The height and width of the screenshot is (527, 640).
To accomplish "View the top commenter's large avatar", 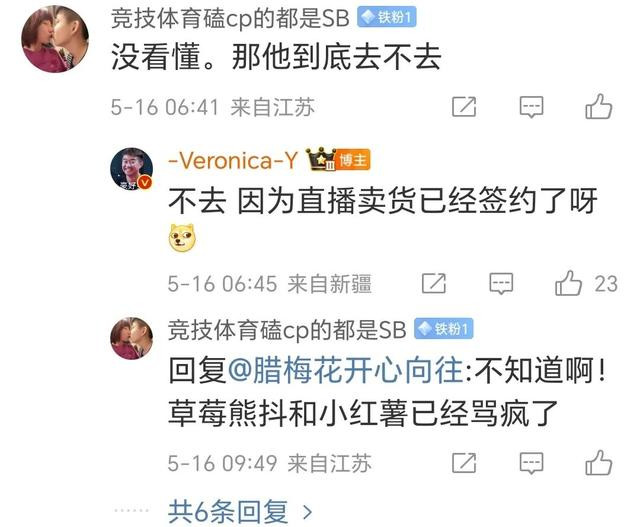I will 55,39.
